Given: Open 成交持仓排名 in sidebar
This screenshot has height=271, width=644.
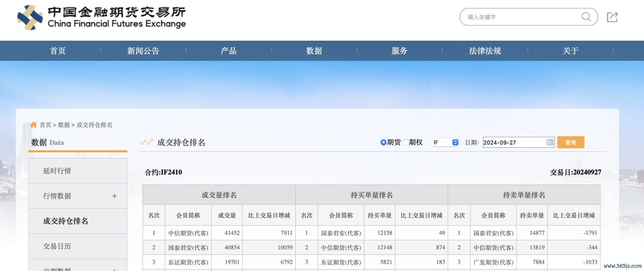Looking at the screenshot, I should tap(78, 221).
